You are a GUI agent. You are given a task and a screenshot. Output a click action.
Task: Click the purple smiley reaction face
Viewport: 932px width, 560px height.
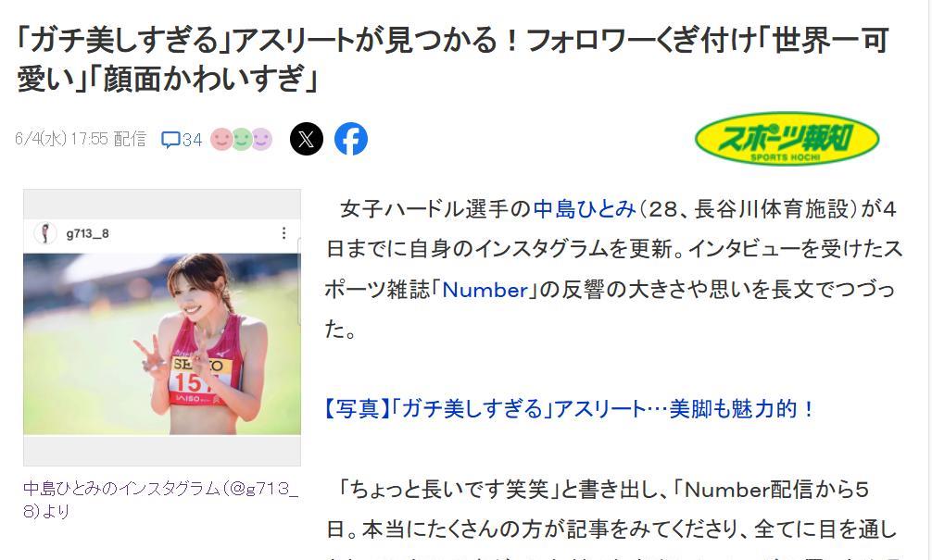pyautogui.click(x=261, y=140)
